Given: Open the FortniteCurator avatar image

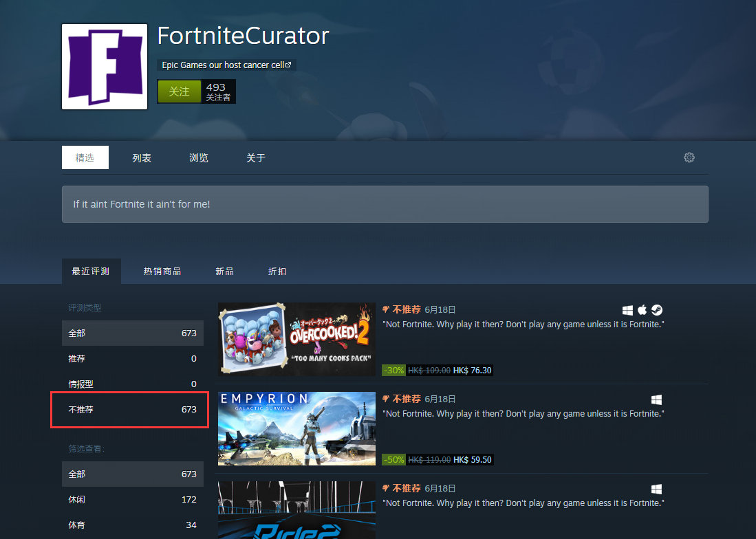Looking at the screenshot, I should click(105, 67).
